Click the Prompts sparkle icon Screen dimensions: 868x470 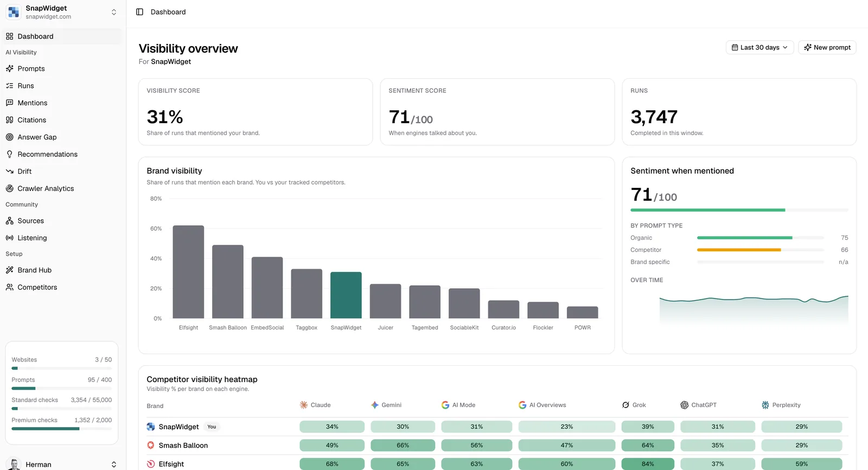point(9,68)
